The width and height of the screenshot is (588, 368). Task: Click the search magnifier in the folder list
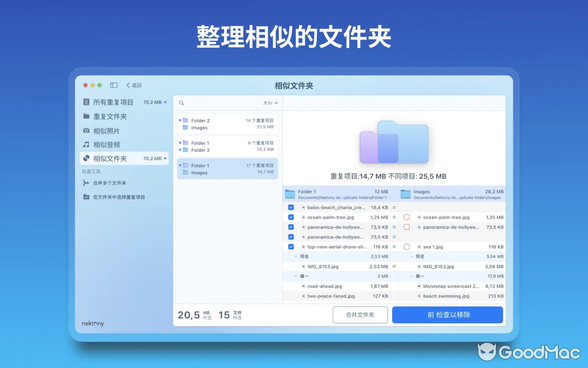182,103
